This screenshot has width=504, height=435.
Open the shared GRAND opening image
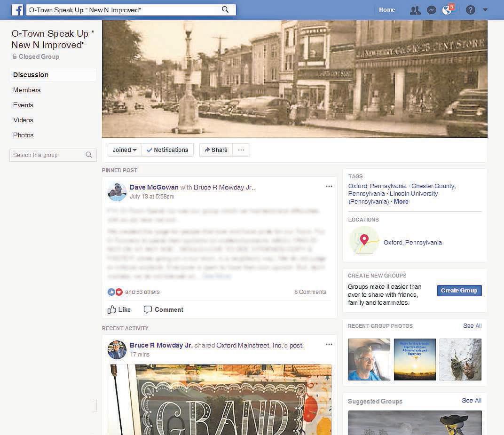[x=220, y=400]
